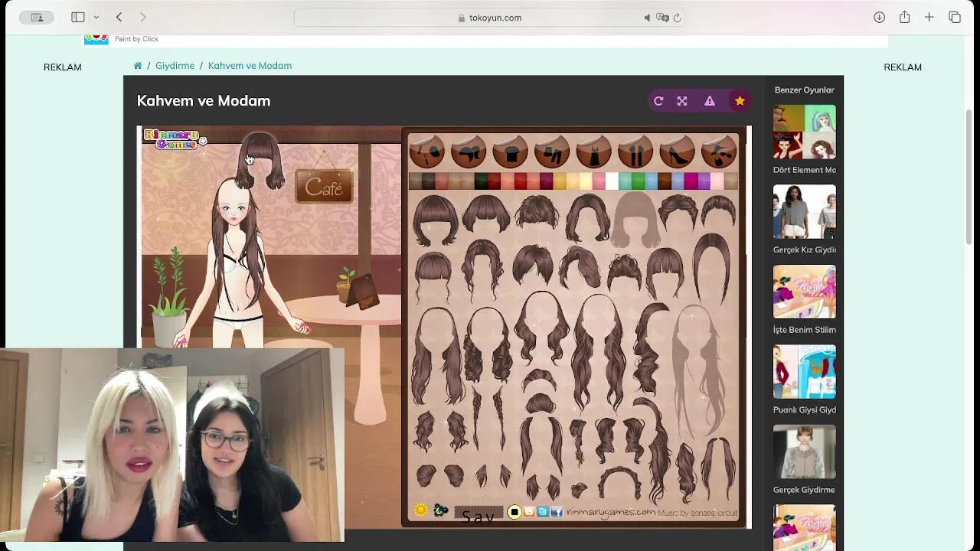Open the jacket and scarf category
Image resolution: width=980 pixels, height=551 pixels.
tap(468, 152)
